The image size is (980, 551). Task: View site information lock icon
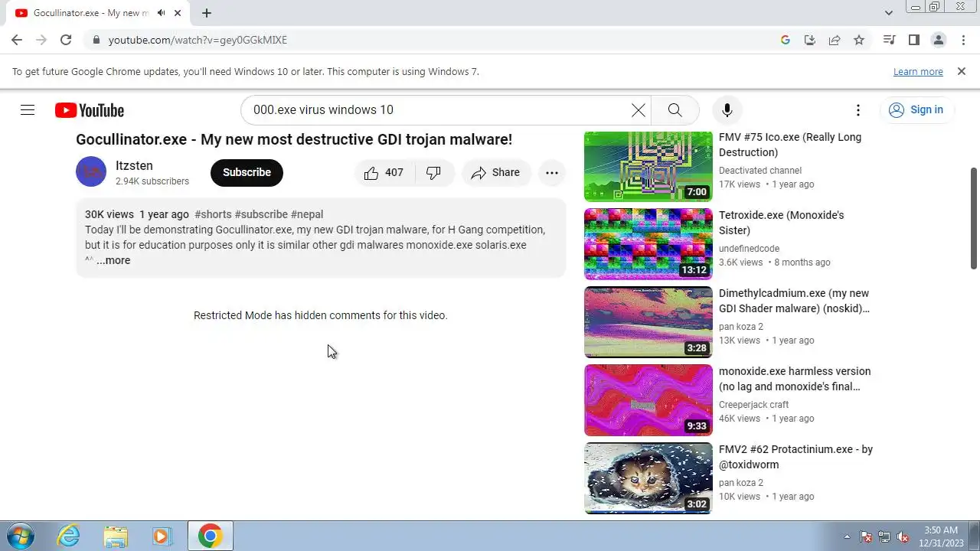tap(95, 40)
